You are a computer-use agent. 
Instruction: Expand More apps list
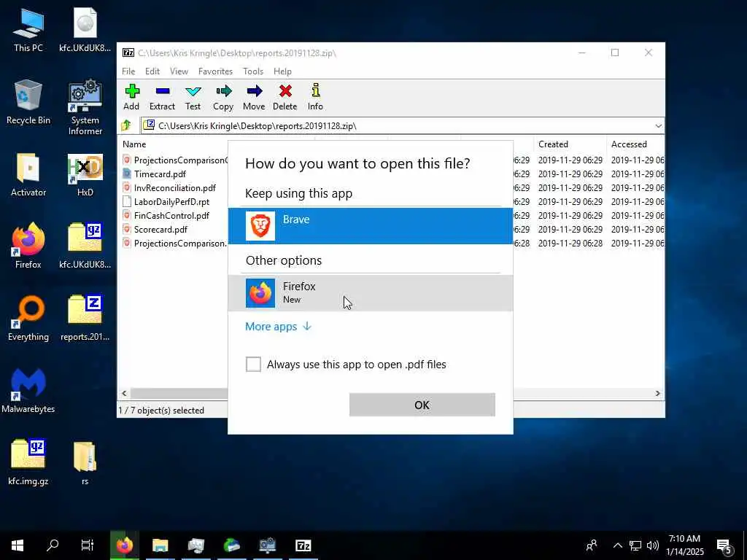tap(278, 327)
